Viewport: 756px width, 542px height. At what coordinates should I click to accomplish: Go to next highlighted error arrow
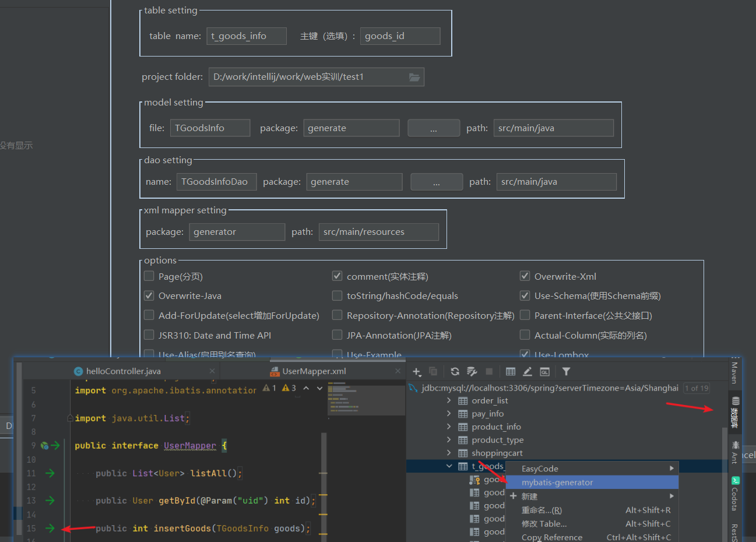coord(319,388)
